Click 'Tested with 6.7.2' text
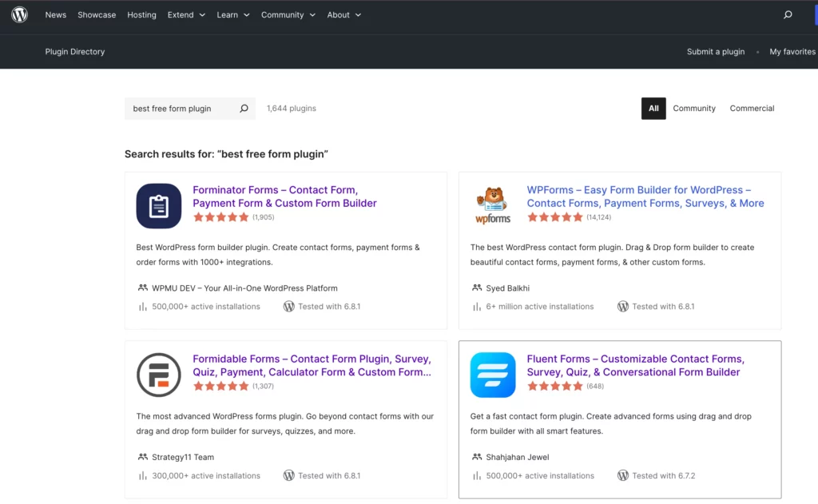Viewport: 818px width, 504px height. pyautogui.click(x=664, y=476)
